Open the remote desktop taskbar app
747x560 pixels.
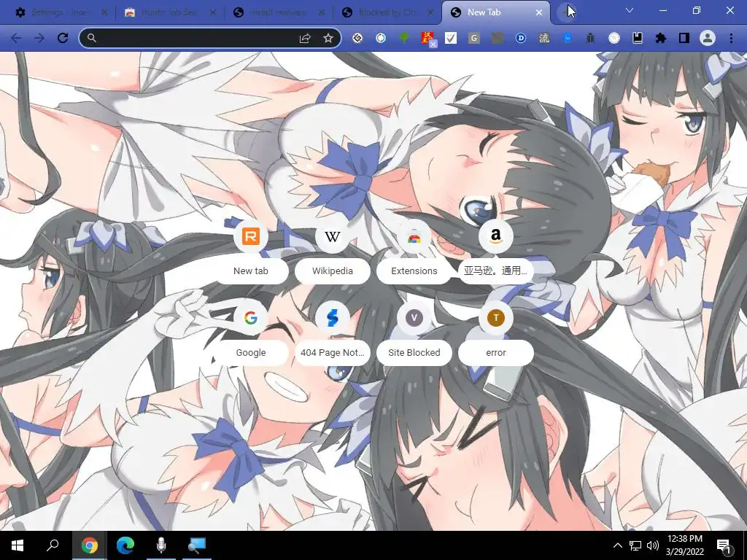tap(197, 545)
